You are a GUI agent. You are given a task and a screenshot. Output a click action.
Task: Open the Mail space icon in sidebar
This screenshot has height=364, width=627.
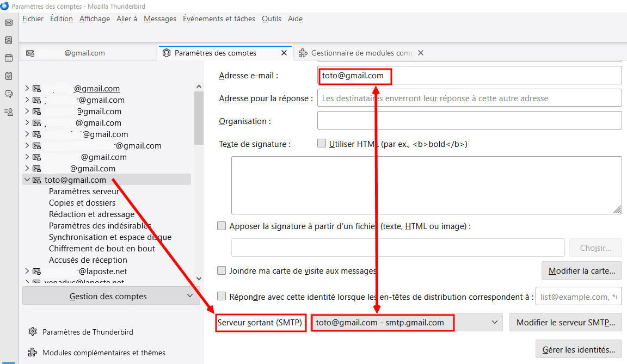pyautogui.click(x=8, y=23)
